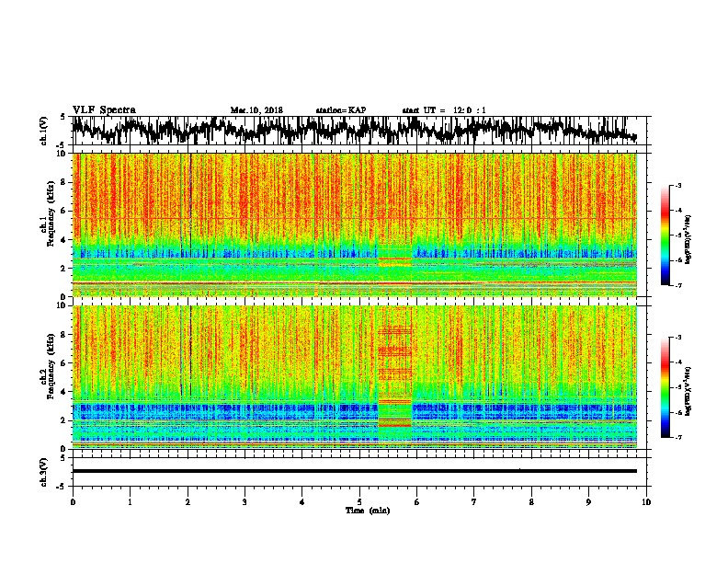This screenshot has height=563, width=728.
Task: Click the "4" kHz tick of ch.2 spectrogram
Action: pyautogui.click(x=64, y=392)
